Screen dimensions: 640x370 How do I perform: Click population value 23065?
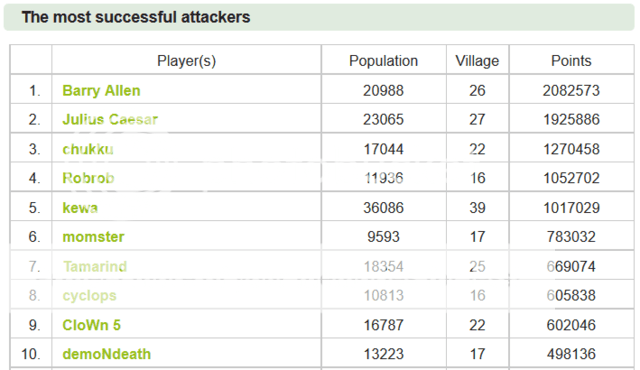point(383,120)
